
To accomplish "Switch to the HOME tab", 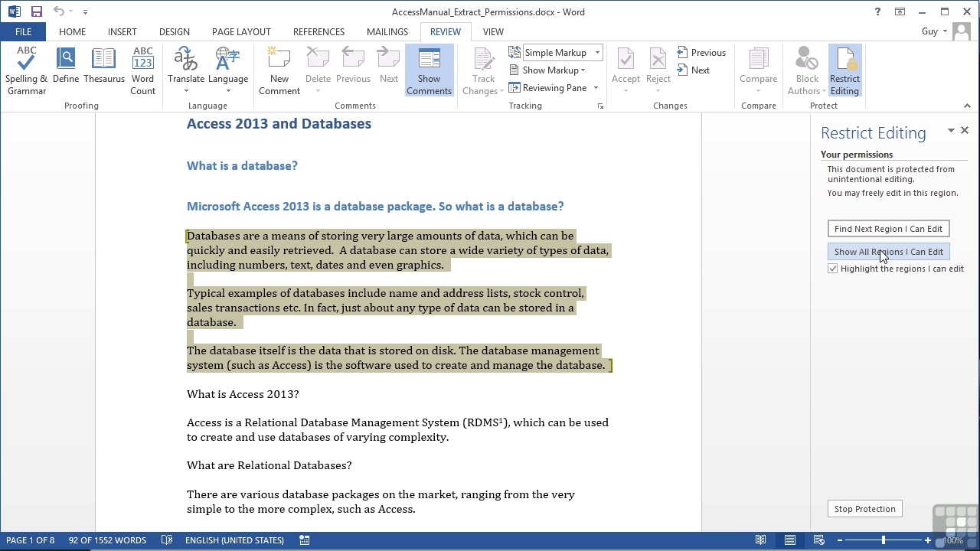I will point(72,31).
